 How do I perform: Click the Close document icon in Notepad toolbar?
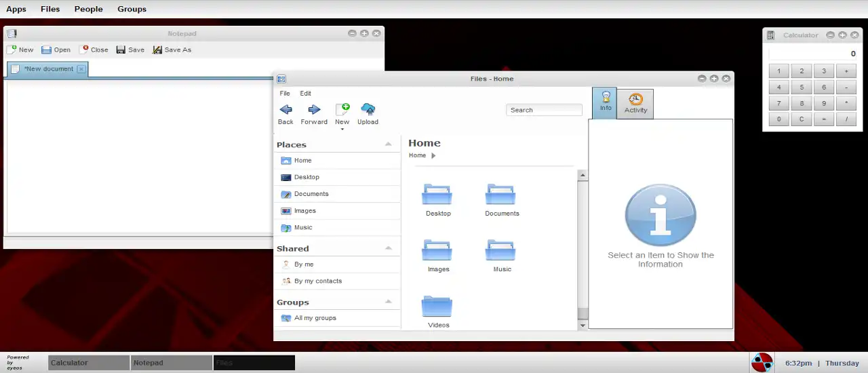point(84,50)
